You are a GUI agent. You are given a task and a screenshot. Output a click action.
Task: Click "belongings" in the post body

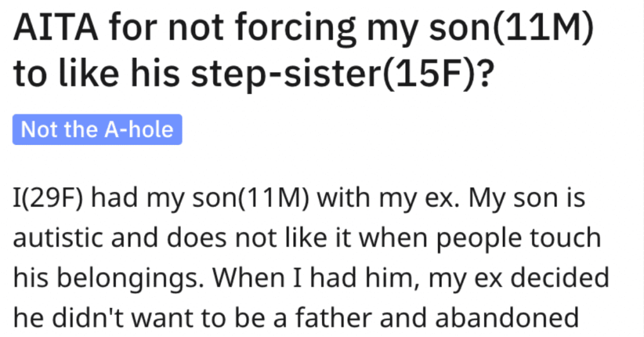[x=128, y=278]
